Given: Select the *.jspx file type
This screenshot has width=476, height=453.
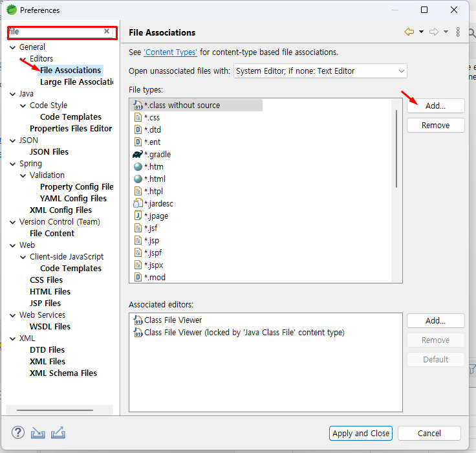Looking at the screenshot, I should pos(149,265).
